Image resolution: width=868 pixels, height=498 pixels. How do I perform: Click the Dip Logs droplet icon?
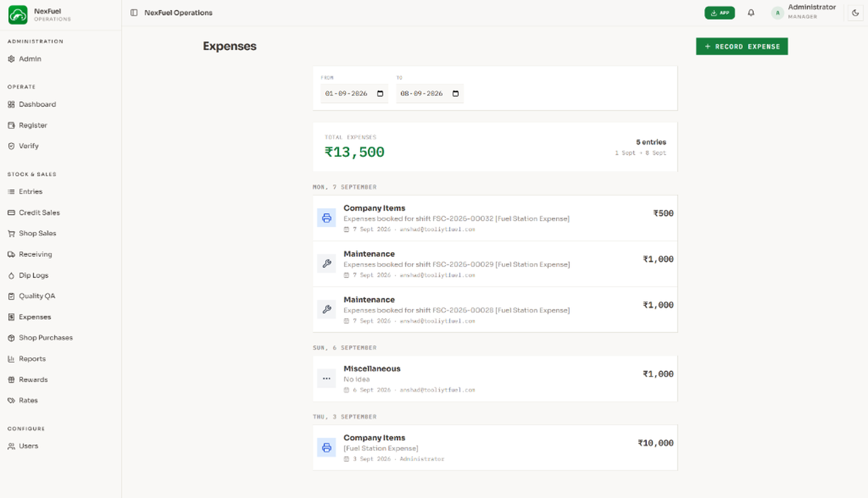pyautogui.click(x=11, y=276)
